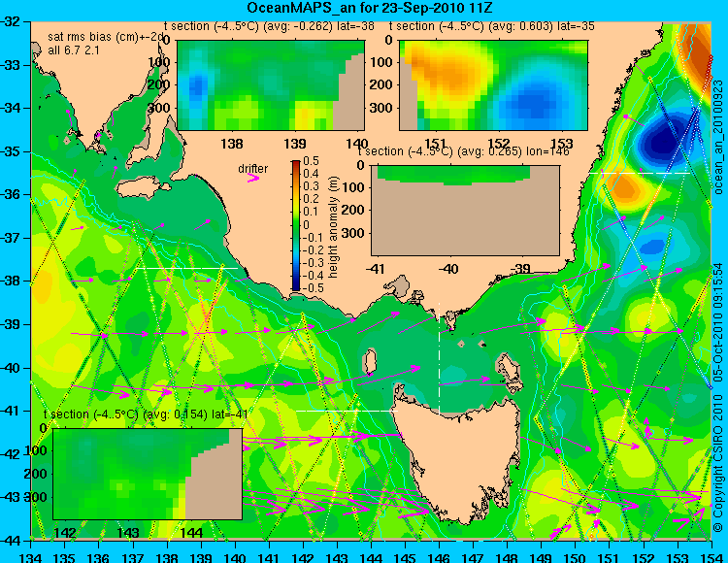Click the 'height anomaly (m)' color bar label
728x563 pixels.
pos(333,227)
